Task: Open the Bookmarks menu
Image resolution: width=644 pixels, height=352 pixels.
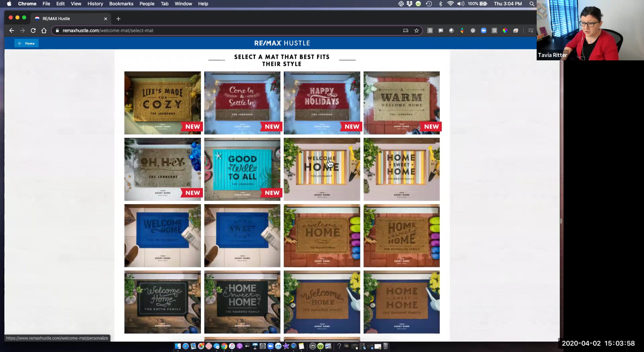Action: 121,4
